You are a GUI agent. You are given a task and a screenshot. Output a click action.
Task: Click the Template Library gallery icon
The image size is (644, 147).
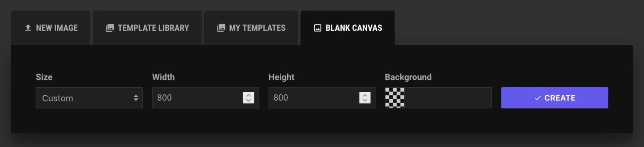[x=110, y=28]
